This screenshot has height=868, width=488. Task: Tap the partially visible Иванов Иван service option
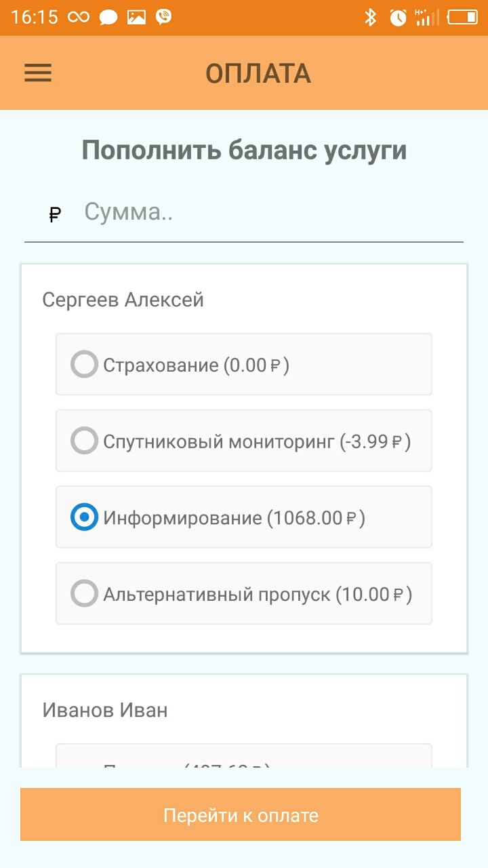(243, 756)
